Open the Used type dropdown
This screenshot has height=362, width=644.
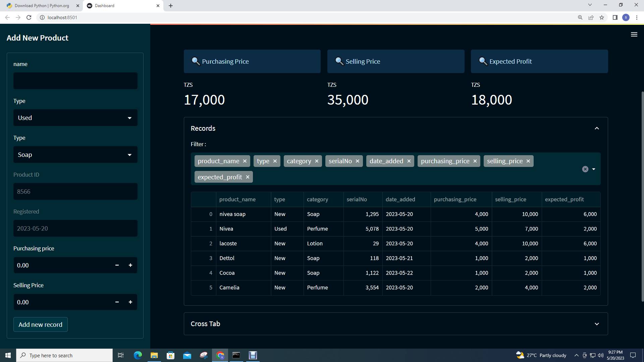tap(75, 118)
